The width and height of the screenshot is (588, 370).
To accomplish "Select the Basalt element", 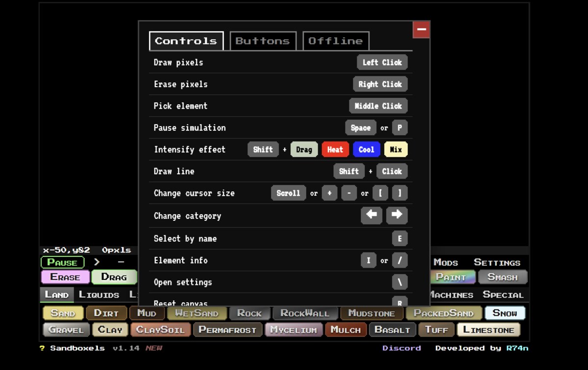I will coord(392,330).
